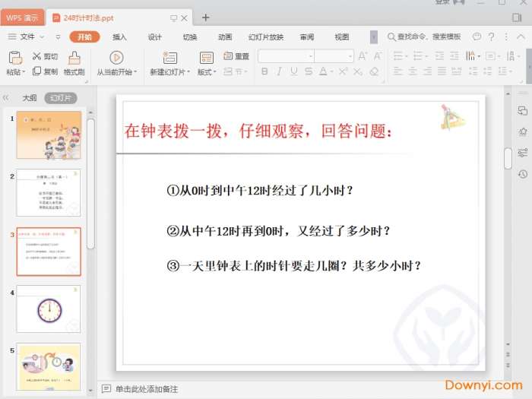Toggle Italic formatting
The height and width of the screenshot is (399, 532).
(x=279, y=71)
